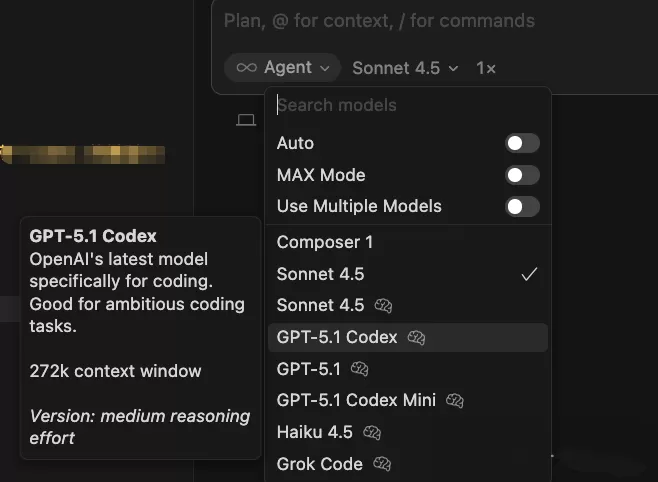Toggle Use Multiple Models on
The height and width of the screenshot is (482, 658).
[x=522, y=206]
